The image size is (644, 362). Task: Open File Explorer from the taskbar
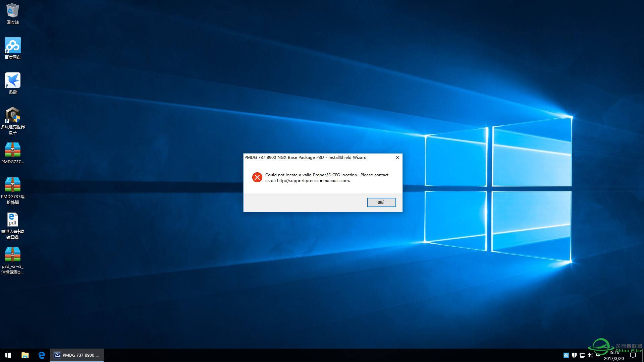click(25, 355)
